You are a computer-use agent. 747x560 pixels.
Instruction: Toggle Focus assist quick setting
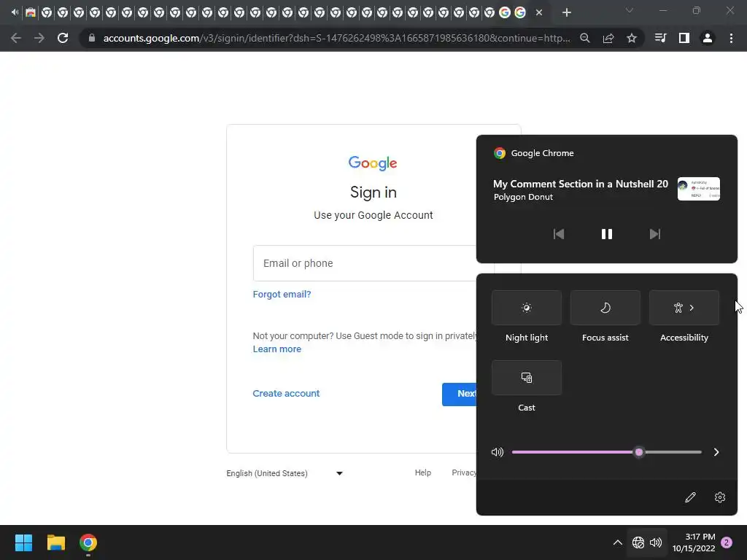[605, 308]
